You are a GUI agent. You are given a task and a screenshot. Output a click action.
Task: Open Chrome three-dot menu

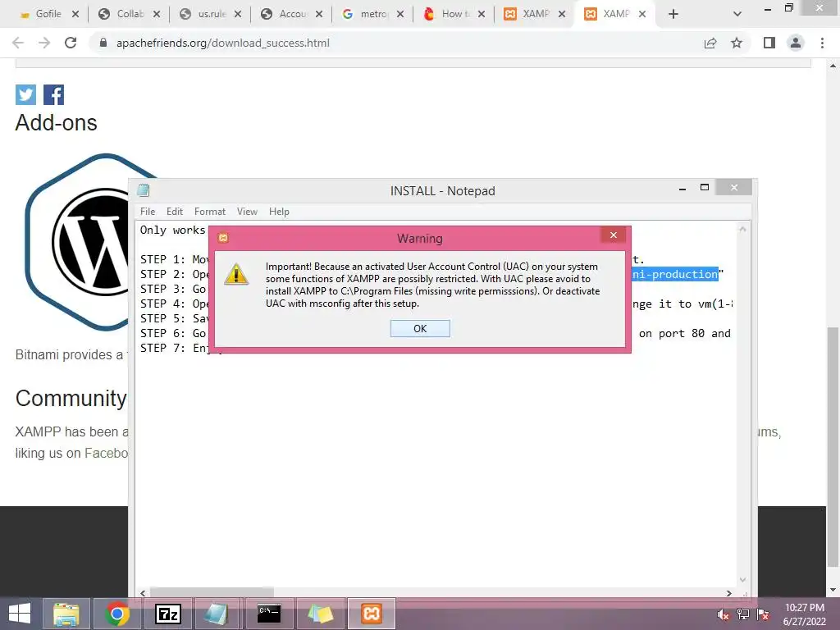pyautogui.click(x=822, y=43)
